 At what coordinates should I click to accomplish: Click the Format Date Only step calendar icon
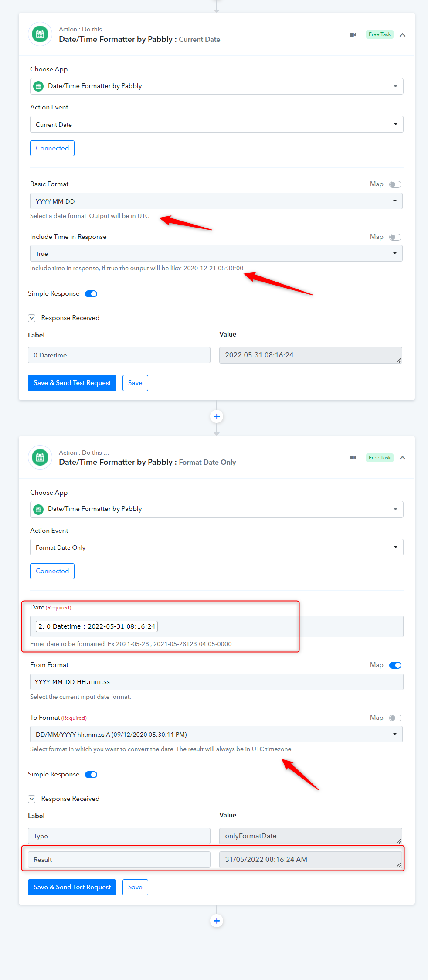tap(40, 457)
